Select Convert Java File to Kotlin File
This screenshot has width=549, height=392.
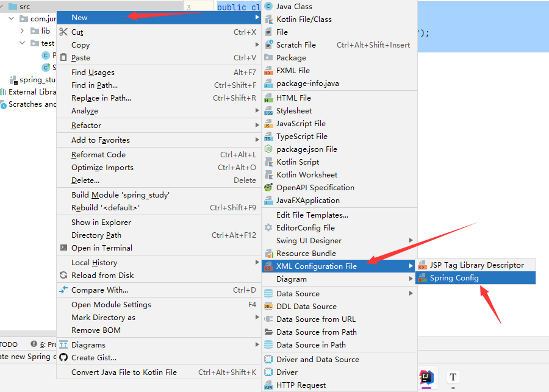pyautogui.click(x=159, y=372)
